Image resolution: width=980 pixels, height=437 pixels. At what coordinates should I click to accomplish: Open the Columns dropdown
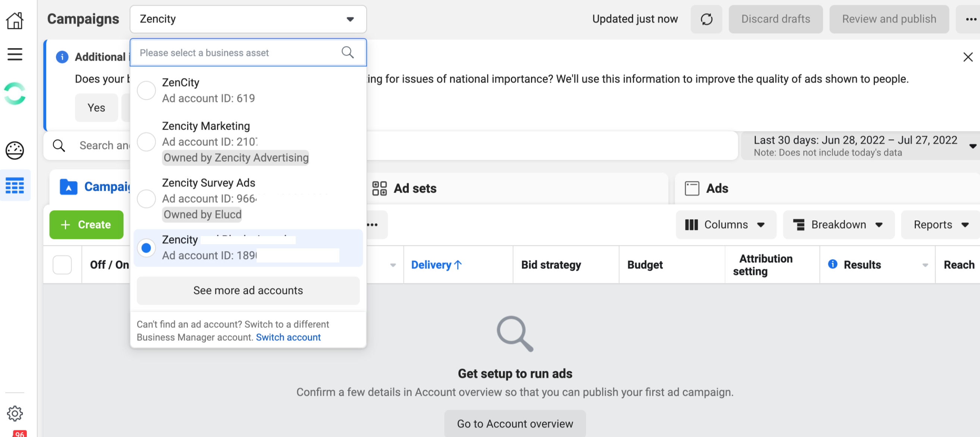(x=726, y=225)
